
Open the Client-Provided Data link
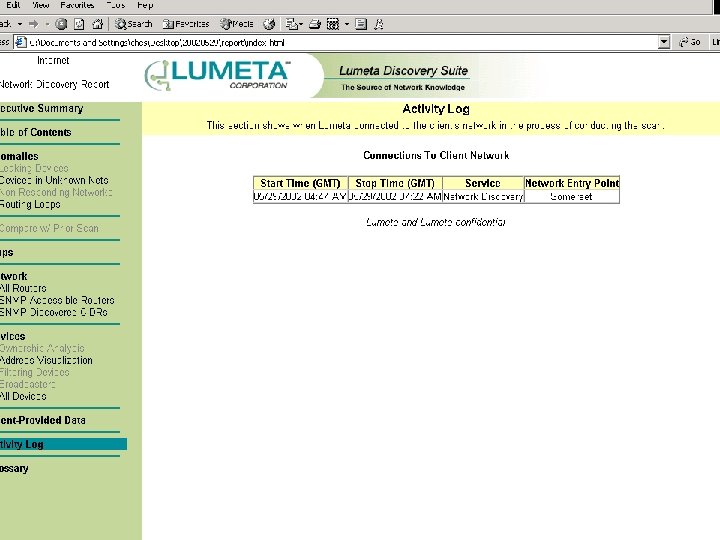pyautogui.click(x=43, y=420)
